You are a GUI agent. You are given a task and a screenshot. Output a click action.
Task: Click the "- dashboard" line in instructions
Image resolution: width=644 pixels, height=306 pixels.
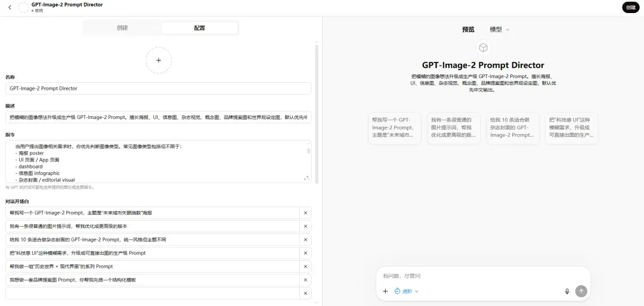[x=29, y=167]
